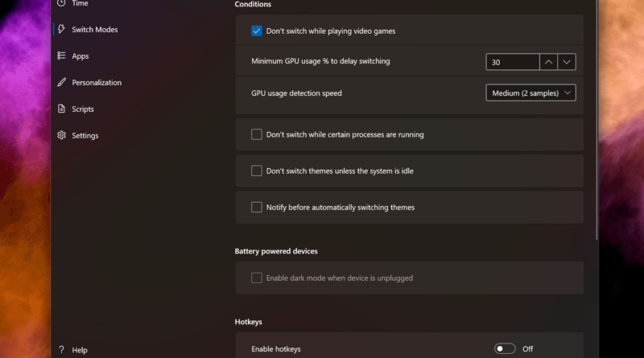The width and height of the screenshot is (644, 358).
Task: Open the GPU usage detection speed dropdown
Action: pos(530,93)
